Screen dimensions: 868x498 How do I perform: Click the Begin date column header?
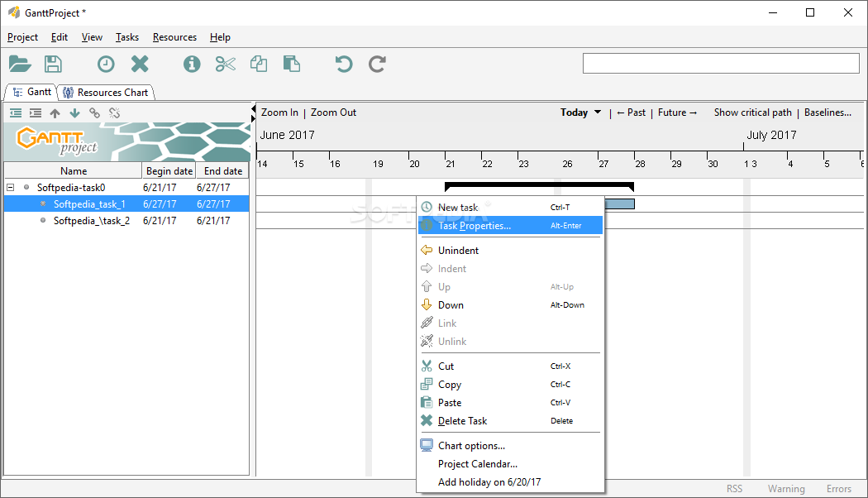coord(169,170)
